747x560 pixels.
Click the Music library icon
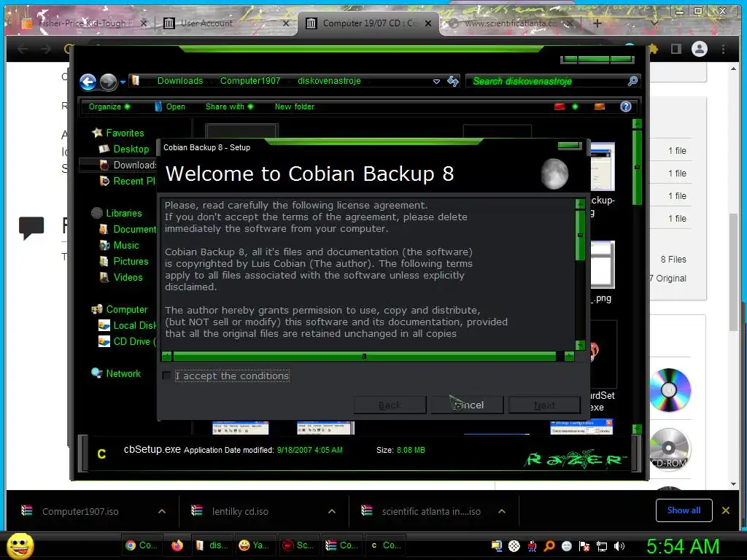coord(104,245)
